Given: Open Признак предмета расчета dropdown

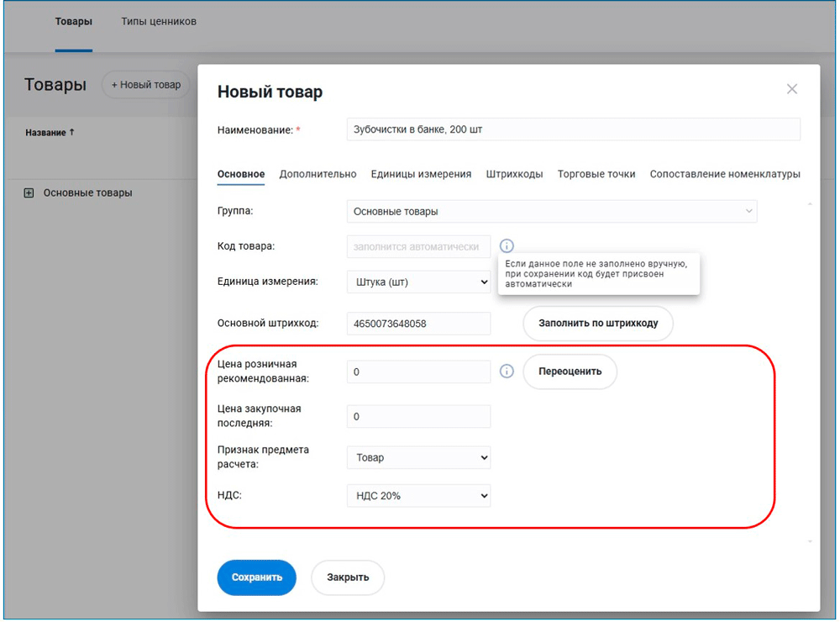Looking at the screenshot, I should (418, 458).
